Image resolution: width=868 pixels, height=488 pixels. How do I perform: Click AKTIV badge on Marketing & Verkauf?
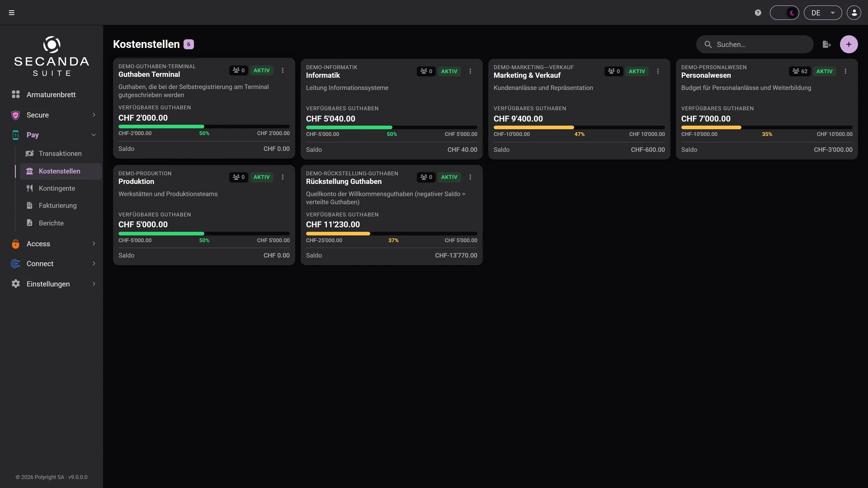(x=637, y=71)
